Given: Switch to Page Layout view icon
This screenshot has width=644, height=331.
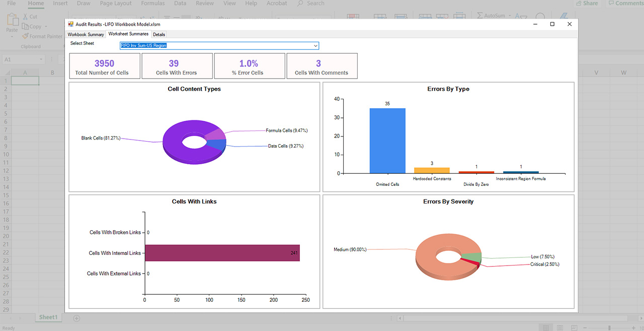Looking at the screenshot, I should [559, 328].
